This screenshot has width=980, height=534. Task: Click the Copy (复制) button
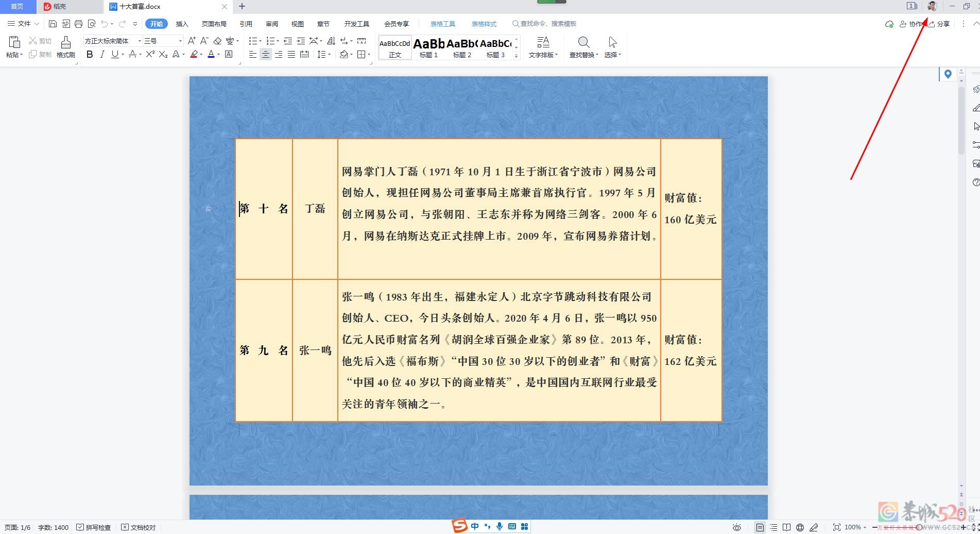pyautogui.click(x=40, y=54)
